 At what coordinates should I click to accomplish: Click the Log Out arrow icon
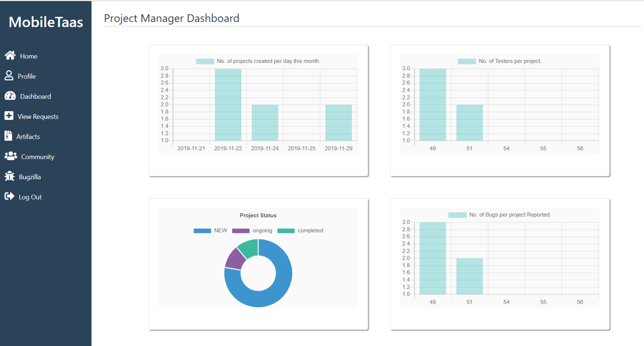click(9, 196)
